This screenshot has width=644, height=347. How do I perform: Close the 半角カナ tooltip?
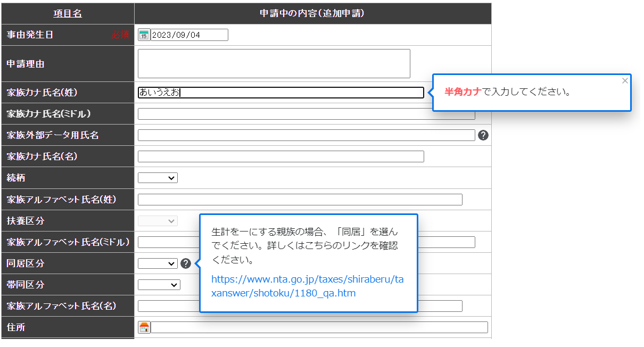(625, 81)
